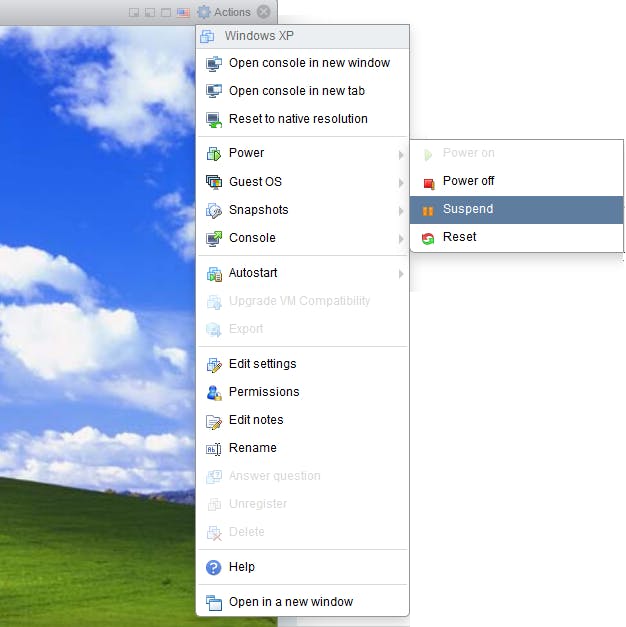626x627 pixels.
Task: Click Upgrade VM Compatibility entry
Action: pyautogui.click(x=302, y=301)
